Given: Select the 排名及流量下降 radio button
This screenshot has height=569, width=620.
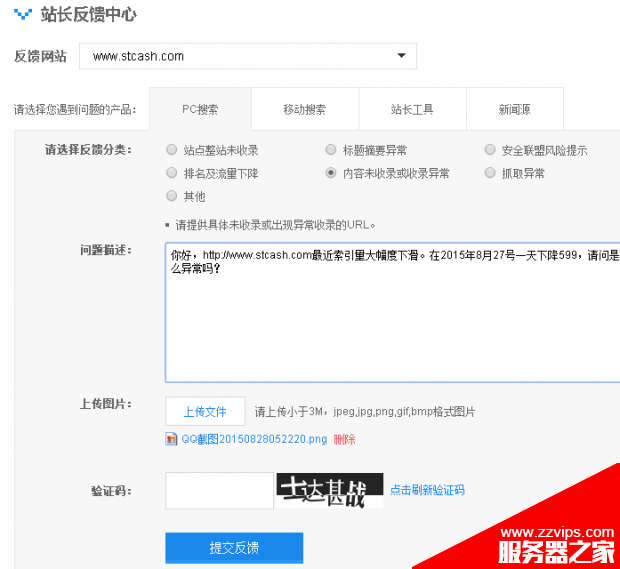Looking at the screenshot, I should pos(172,173).
